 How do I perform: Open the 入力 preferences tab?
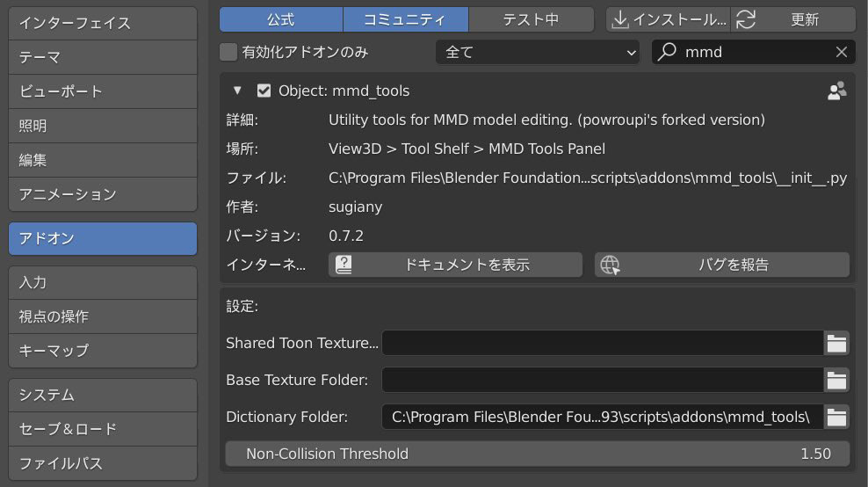[x=103, y=282]
